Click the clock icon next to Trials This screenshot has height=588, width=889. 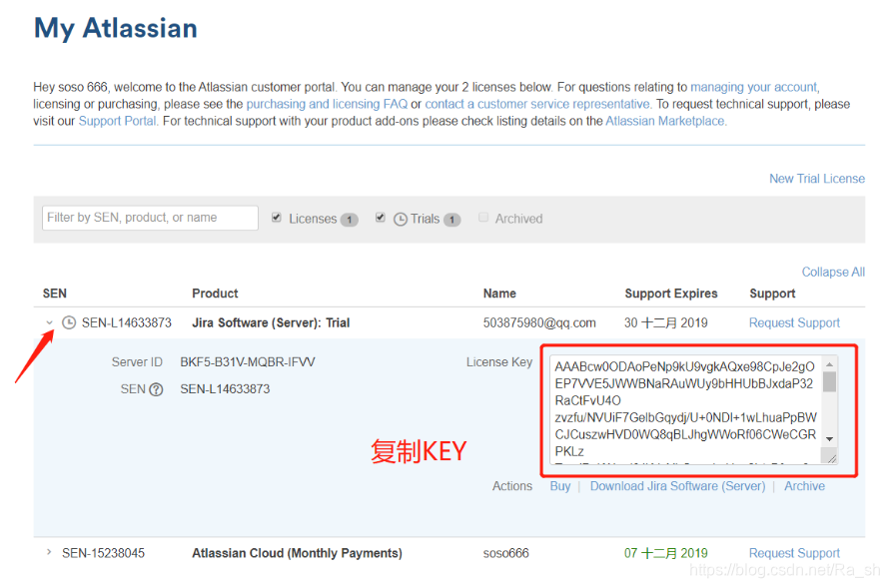click(x=401, y=220)
